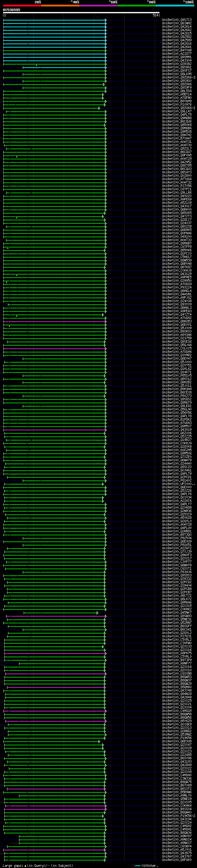
Task: Select the UniRef100_Q9LED1 label
Action: 177,406
